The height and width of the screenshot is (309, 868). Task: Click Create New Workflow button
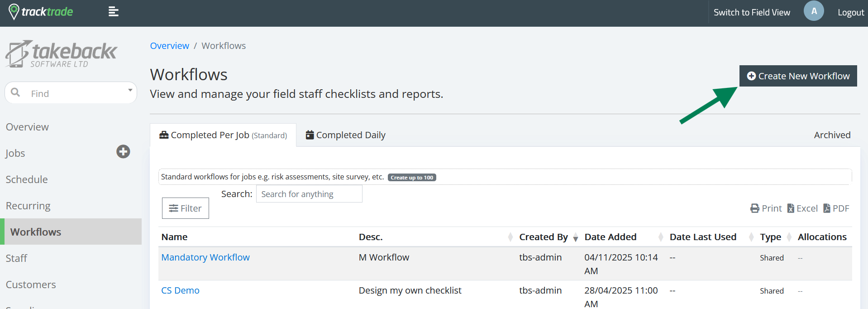(x=798, y=76)
